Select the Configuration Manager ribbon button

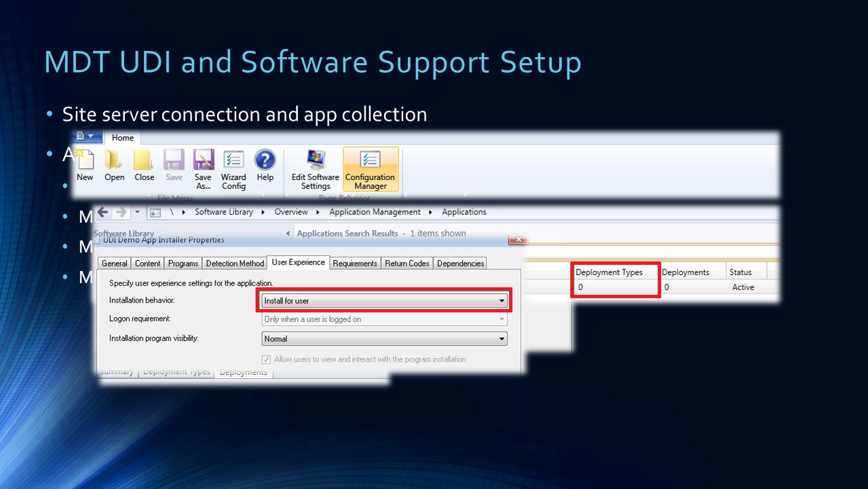[371, 169]
